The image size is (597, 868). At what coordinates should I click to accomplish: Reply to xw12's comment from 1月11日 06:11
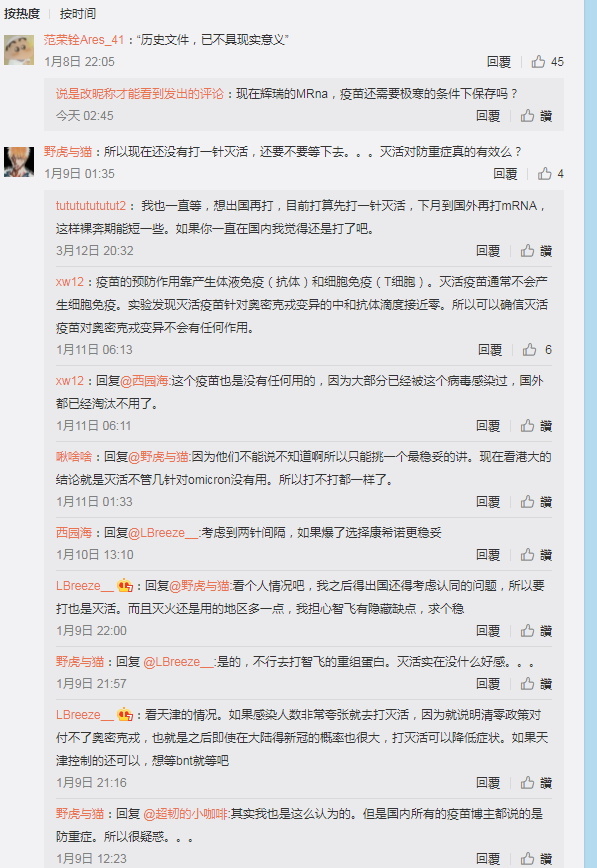(x=488, y=426)
